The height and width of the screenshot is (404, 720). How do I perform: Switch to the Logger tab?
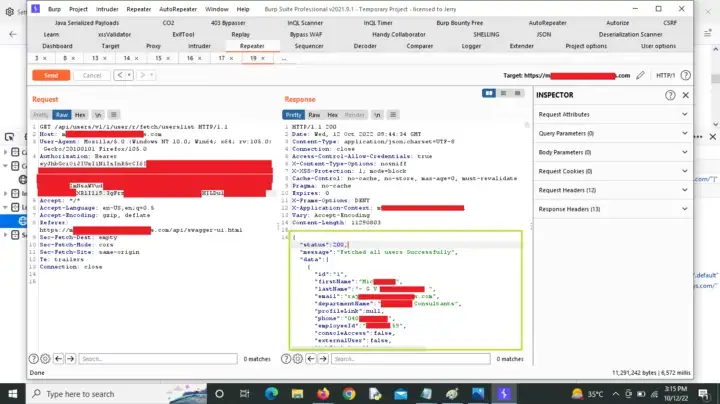471,46
